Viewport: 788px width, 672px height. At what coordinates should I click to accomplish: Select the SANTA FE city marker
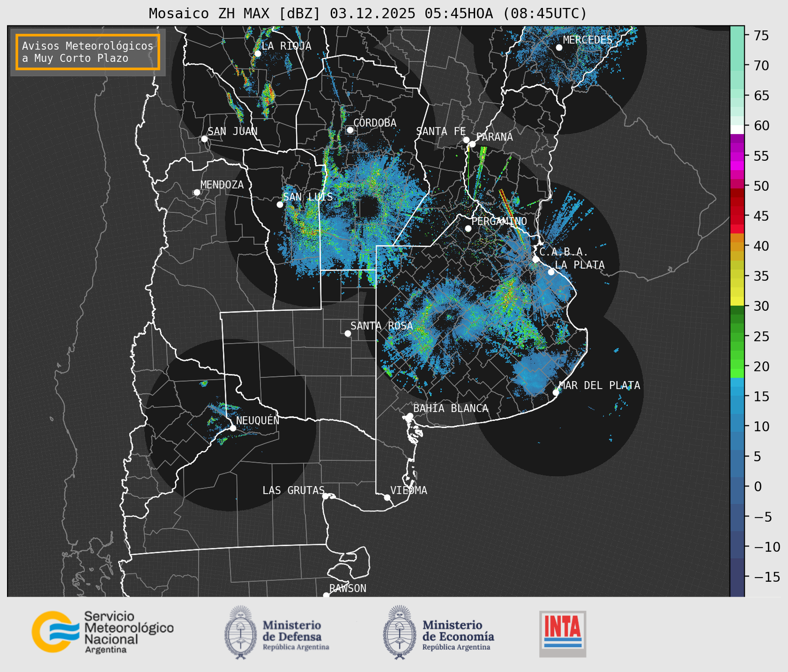pos(466,140)
